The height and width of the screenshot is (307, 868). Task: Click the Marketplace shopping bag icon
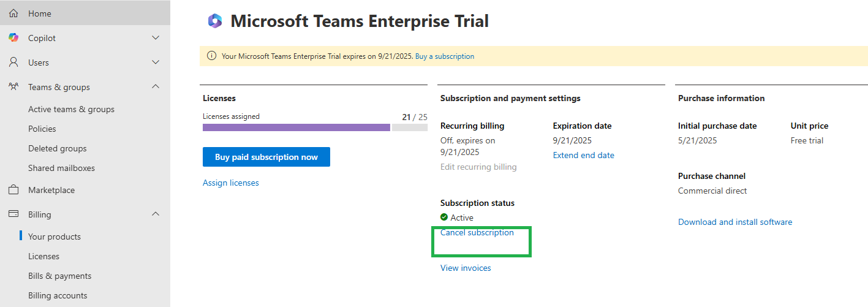click(13, 189)
